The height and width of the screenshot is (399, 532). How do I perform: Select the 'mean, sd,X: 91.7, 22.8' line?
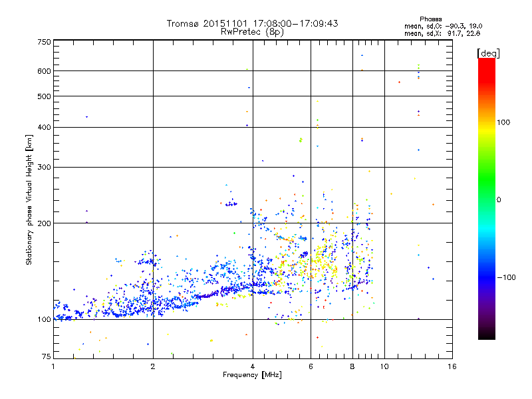click(442, 33)
